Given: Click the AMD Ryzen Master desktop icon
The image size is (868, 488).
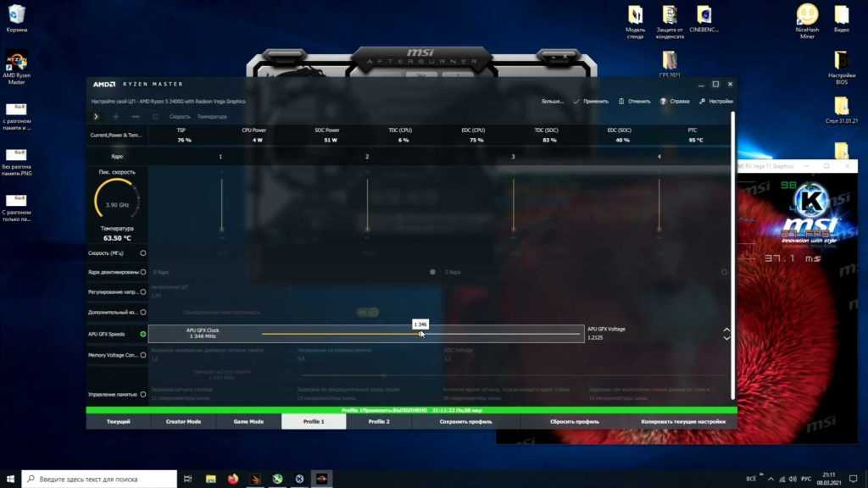Looking at the screenshot, I should 16,63.
